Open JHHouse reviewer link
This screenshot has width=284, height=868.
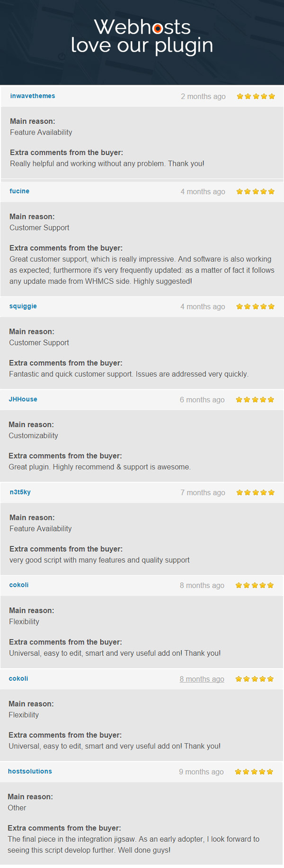pyautogui.click(x=23, y=399)
